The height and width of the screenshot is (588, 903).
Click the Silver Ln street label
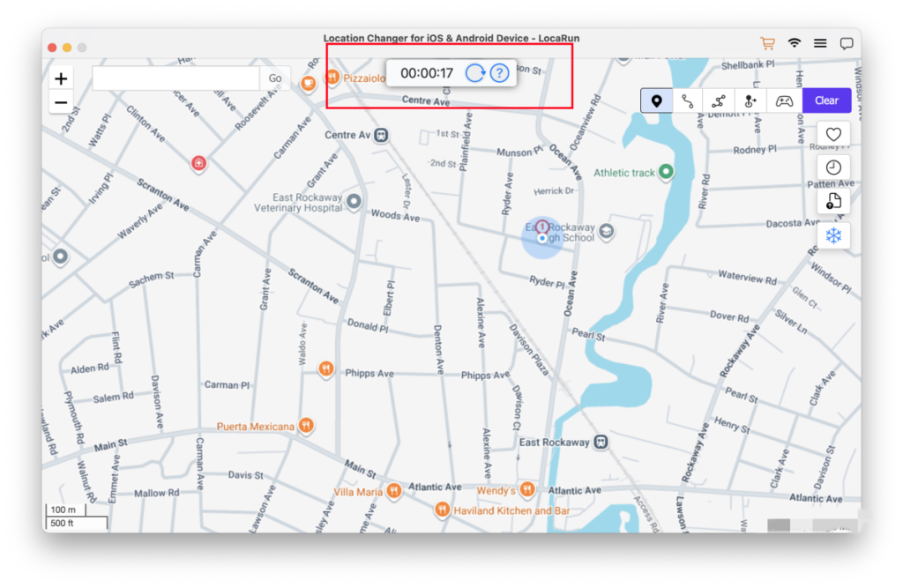click(791, 322)
